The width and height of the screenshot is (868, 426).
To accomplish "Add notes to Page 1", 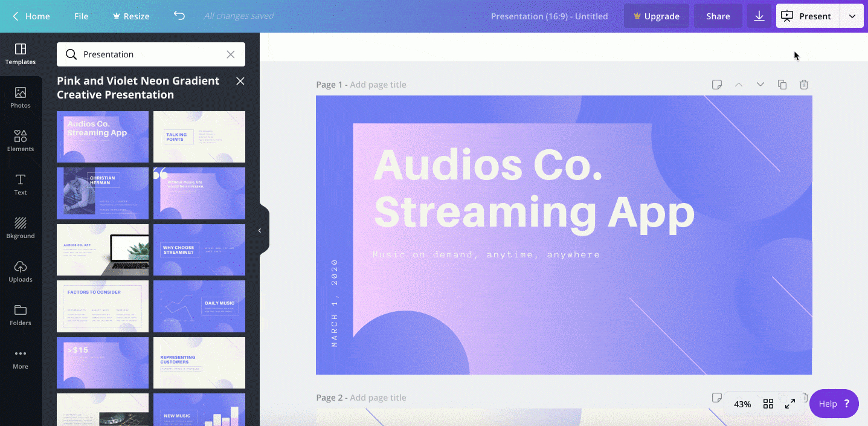I will tap(717, 85).
